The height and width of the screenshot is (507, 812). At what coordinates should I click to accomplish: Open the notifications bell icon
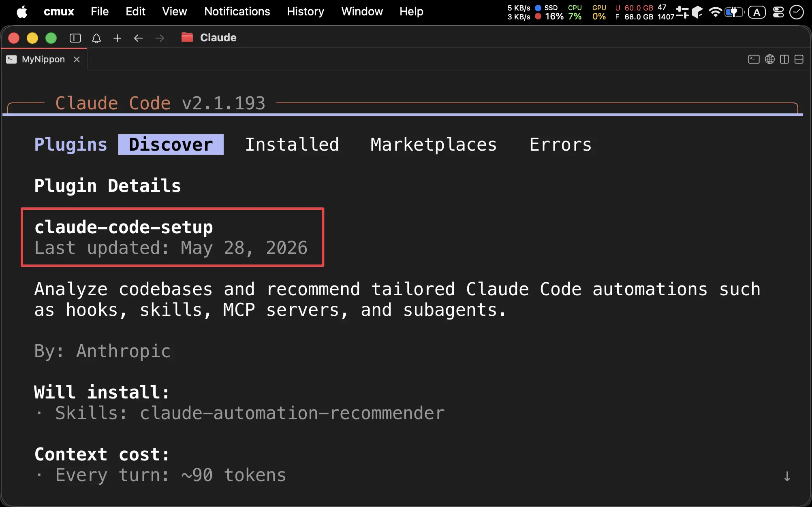pos(96,38)
